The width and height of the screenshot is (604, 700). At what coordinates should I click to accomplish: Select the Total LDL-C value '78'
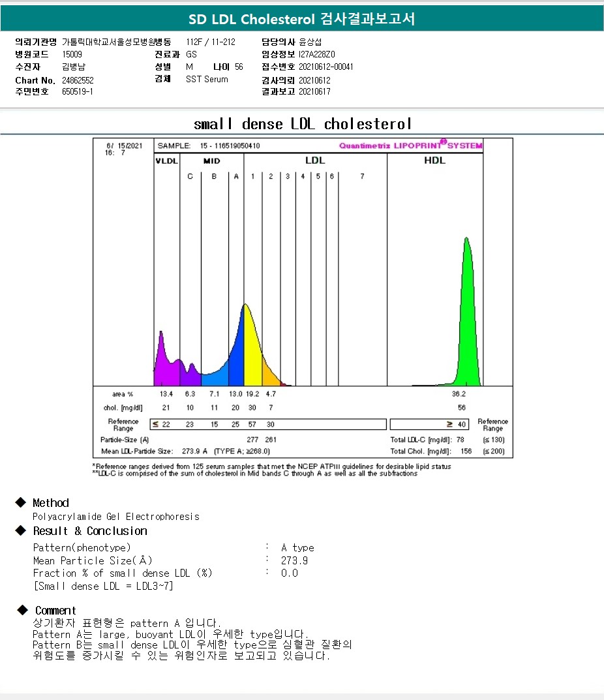coord(461,440)
